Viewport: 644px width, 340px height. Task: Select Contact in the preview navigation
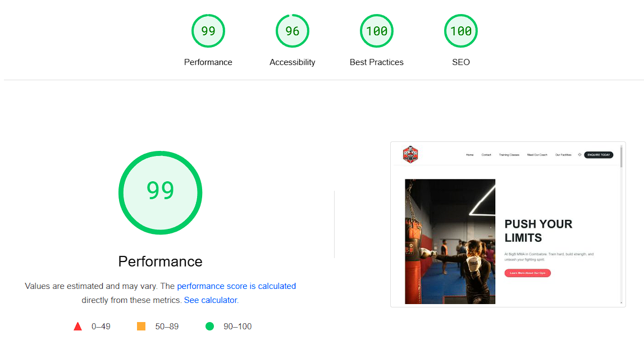coord(486,155)
